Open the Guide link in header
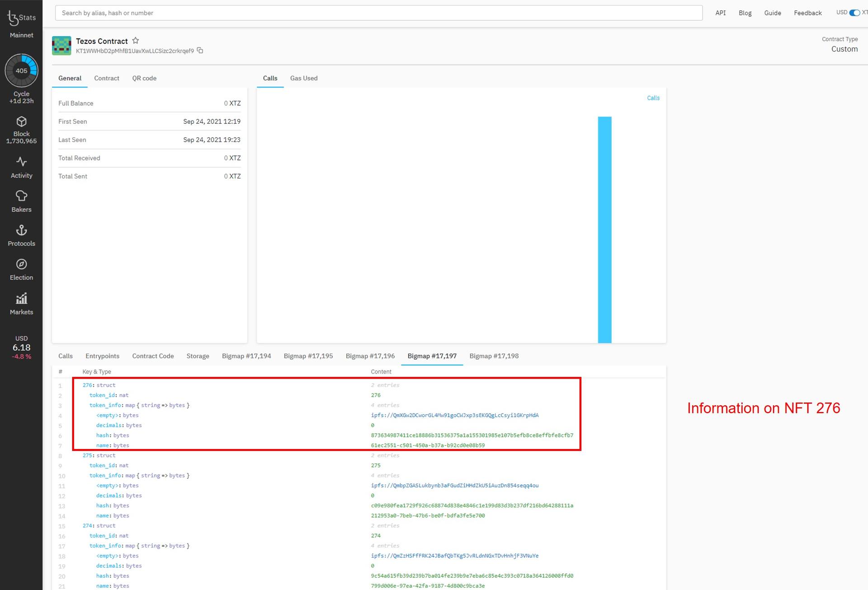The height and width of the screenshot is (590, 868). click(x=772, y=13)
